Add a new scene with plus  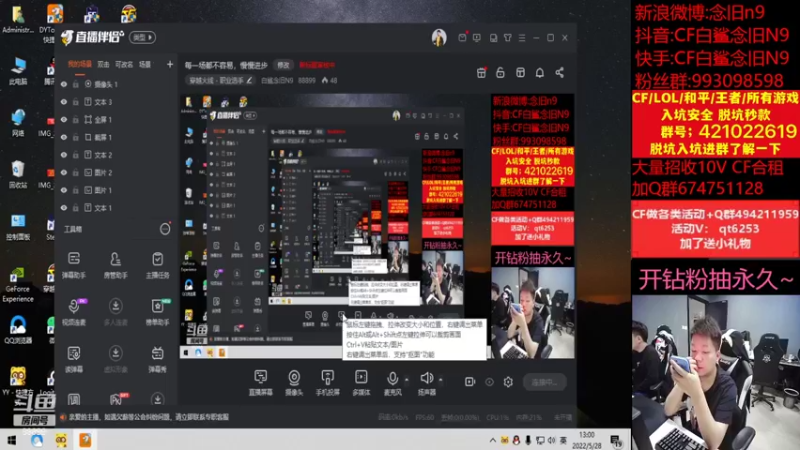[170, 64]
